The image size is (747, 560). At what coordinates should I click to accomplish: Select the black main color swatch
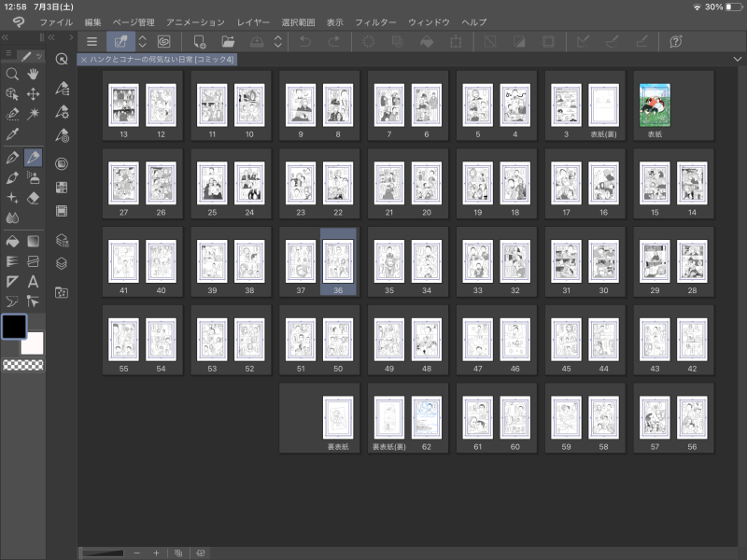(14, 327)
